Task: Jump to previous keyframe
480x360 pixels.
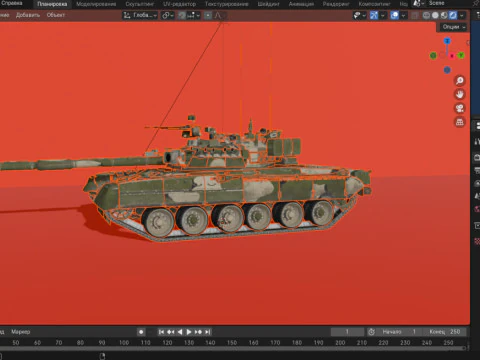Action: (x=171, y=332)
